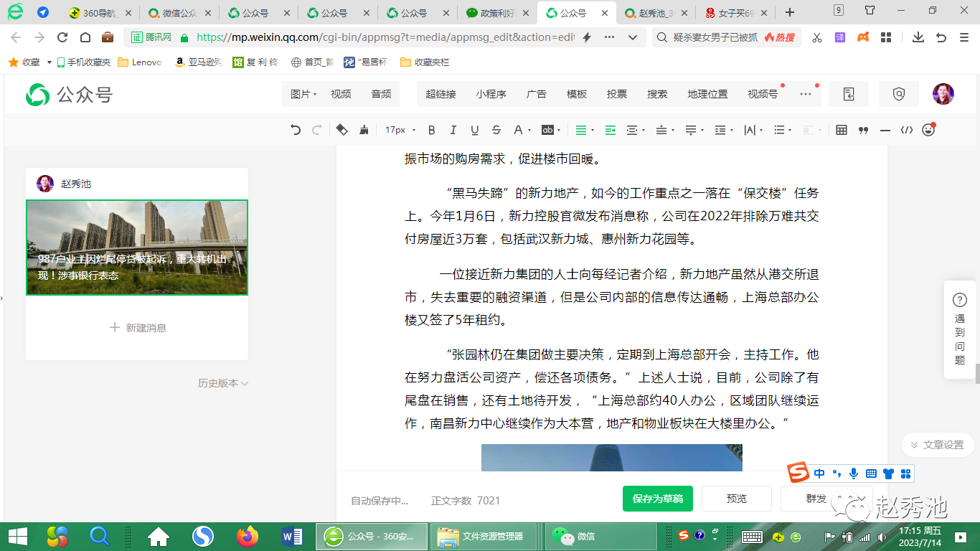
Task: Click the 预览 preview button
Action: [x=736, y=499]
